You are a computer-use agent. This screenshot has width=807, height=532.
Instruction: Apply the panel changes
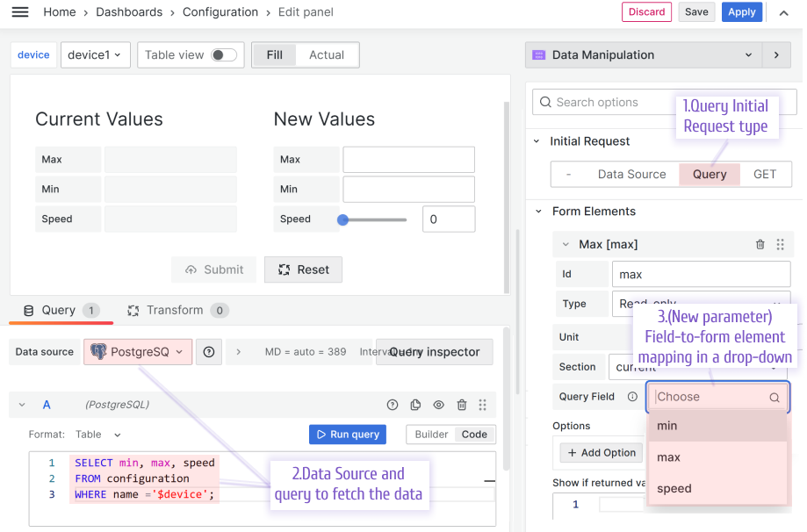740,12
